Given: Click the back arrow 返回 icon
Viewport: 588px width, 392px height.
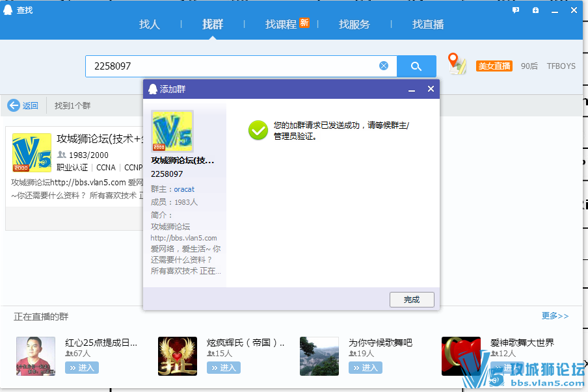Looking at the screenshot, I should point(14,105).
